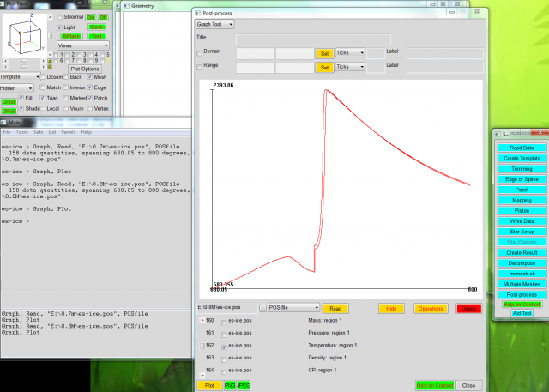Export the graph with the PNG button
549x392 pixels.
tap(230, 385)
